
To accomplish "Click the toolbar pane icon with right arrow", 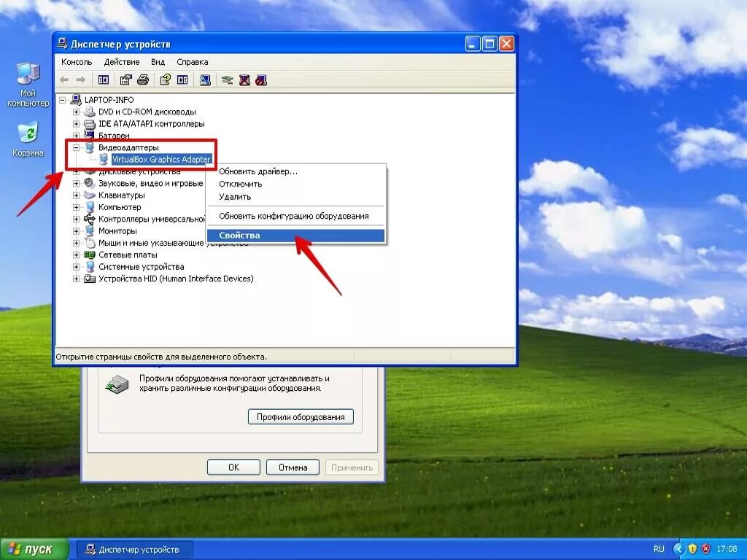I will point(182,80).
